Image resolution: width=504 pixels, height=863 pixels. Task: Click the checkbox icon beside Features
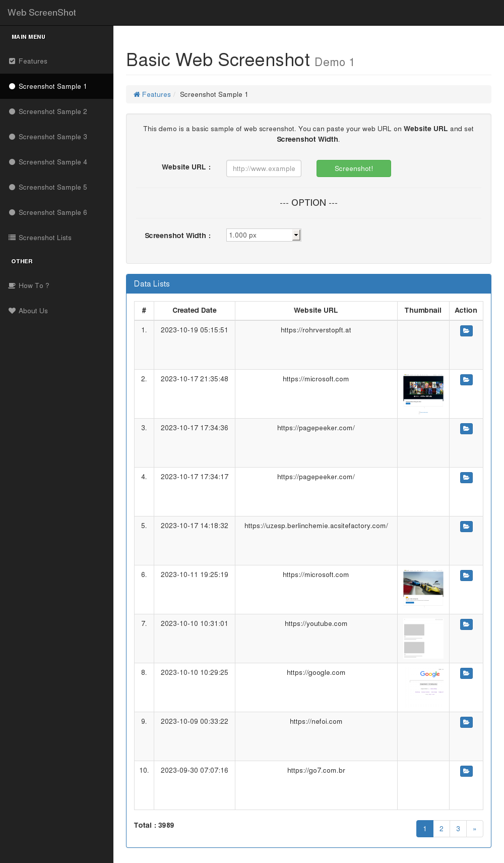(12, 61)
